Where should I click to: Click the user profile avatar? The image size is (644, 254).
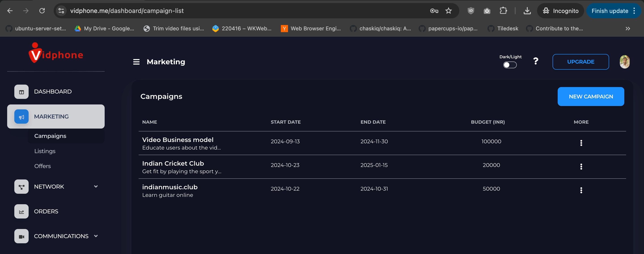click(624, 62)
